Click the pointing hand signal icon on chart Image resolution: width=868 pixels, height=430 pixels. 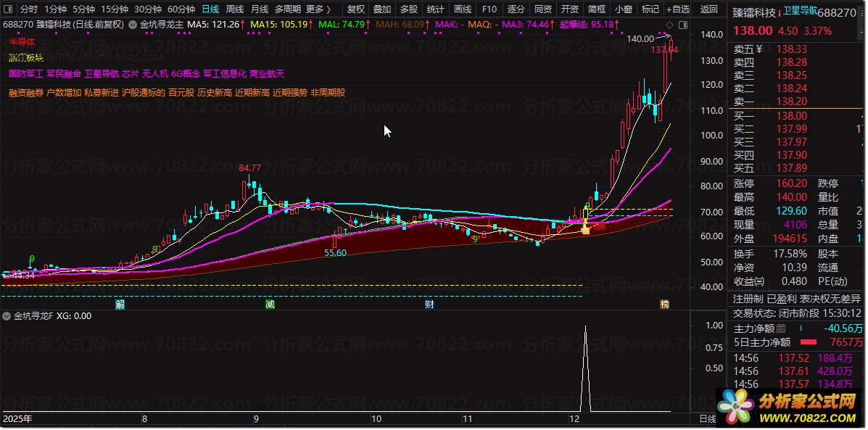click(x=584, y=228)
